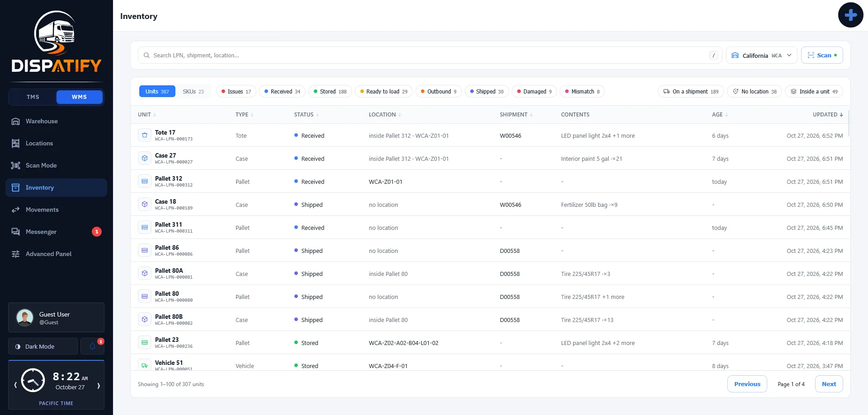Toggle the Issues filter chip
Image resolution: width=868 pixels, height=415 pixels.
pyautogui.click(x=236, y=91)
